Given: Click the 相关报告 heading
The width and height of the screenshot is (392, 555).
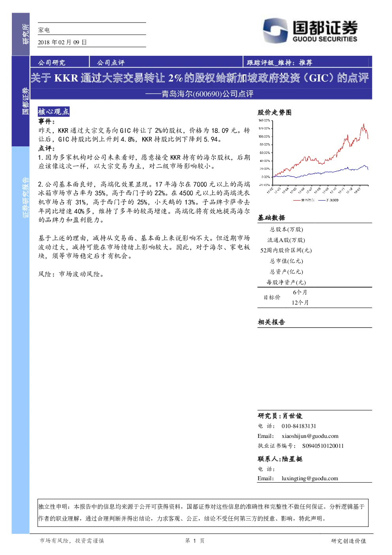Looking at the screenshot, I should [271, 322].
